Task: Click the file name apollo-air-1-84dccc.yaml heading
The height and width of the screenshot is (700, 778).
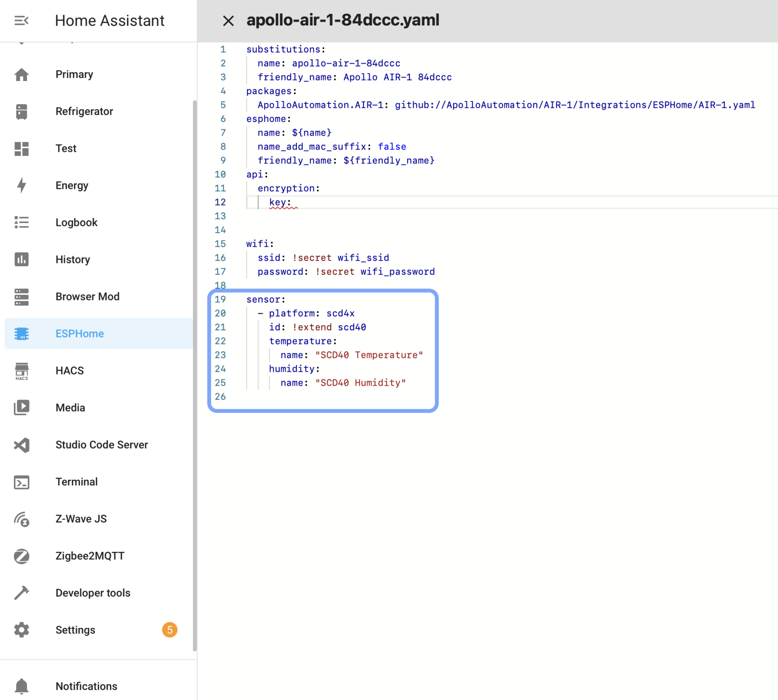Action: click(343, 20)
